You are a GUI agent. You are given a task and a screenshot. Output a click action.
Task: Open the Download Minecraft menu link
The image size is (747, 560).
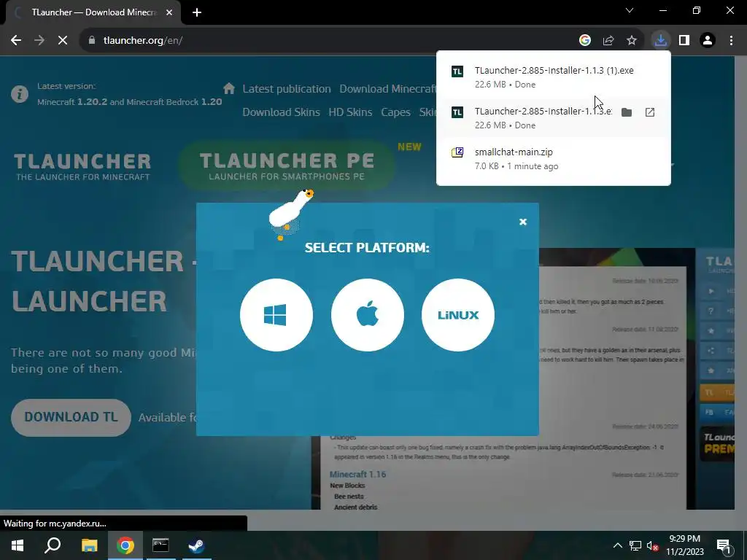click(387, 89)
